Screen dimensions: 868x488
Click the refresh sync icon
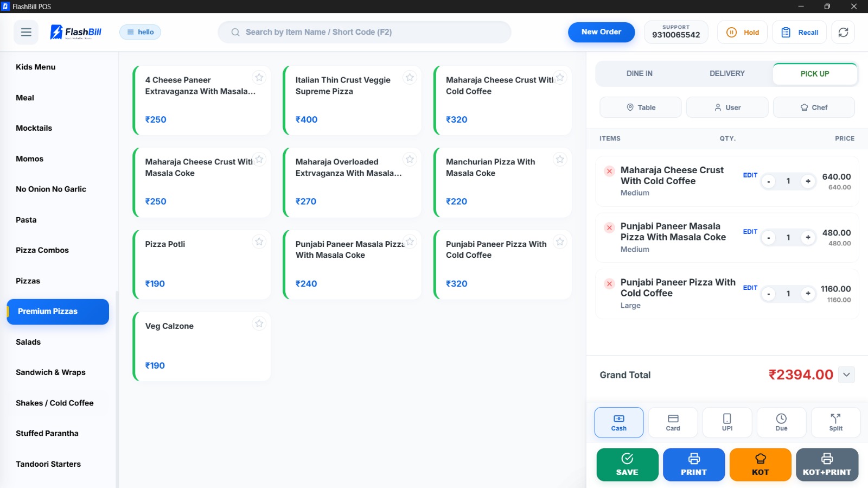(843, 32)
